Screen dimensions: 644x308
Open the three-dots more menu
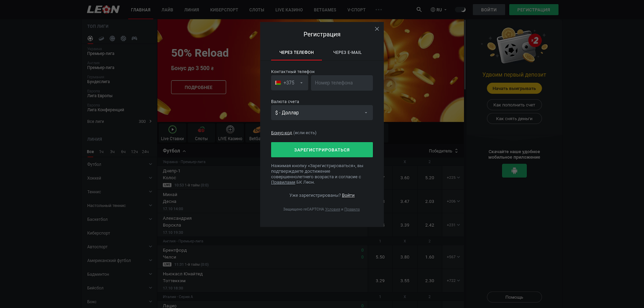click(x=379, y=10)
